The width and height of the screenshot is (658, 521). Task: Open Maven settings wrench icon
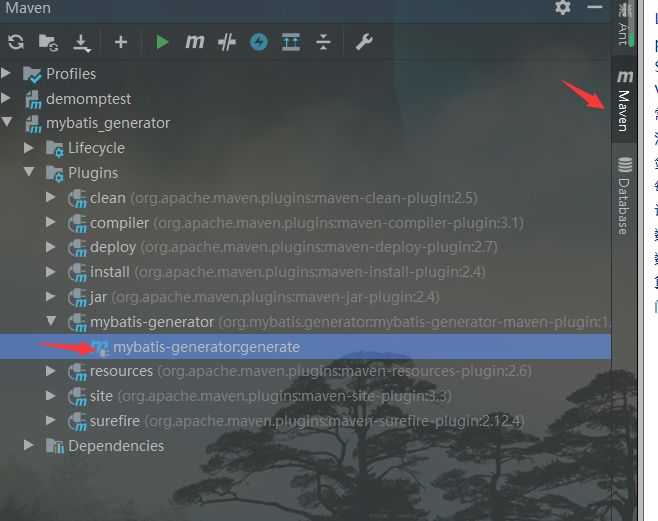click(364, 42)
